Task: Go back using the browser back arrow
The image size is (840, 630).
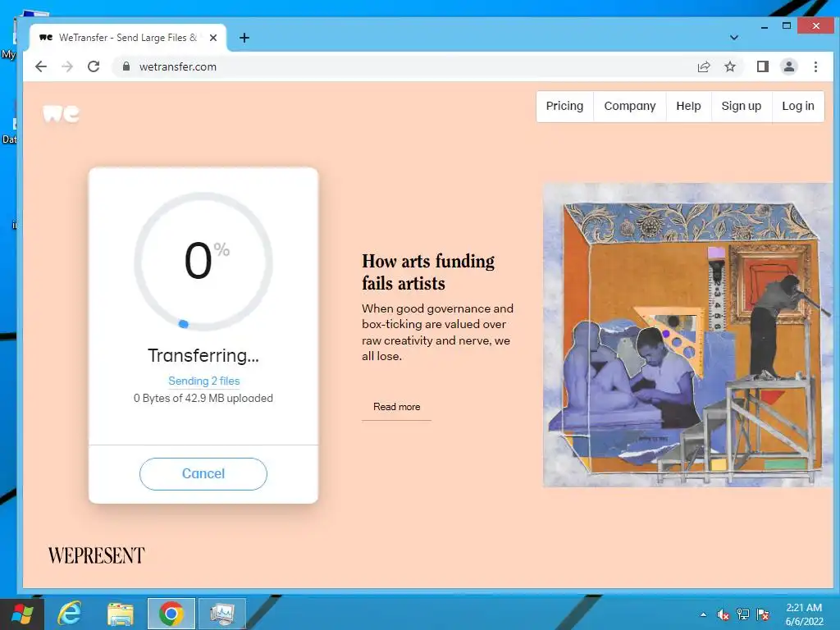Action: pos(41,66)
